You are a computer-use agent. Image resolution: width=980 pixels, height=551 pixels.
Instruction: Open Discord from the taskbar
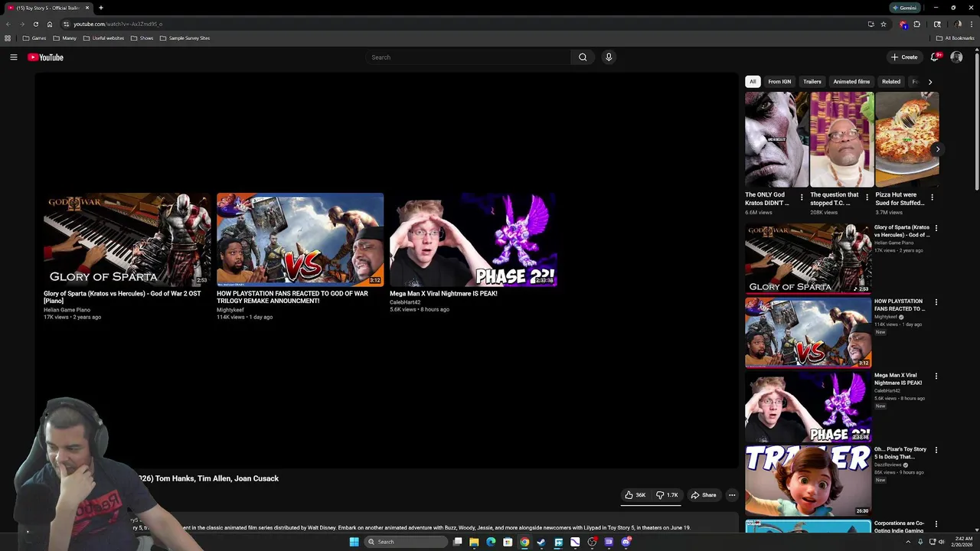tap(626, 542)
